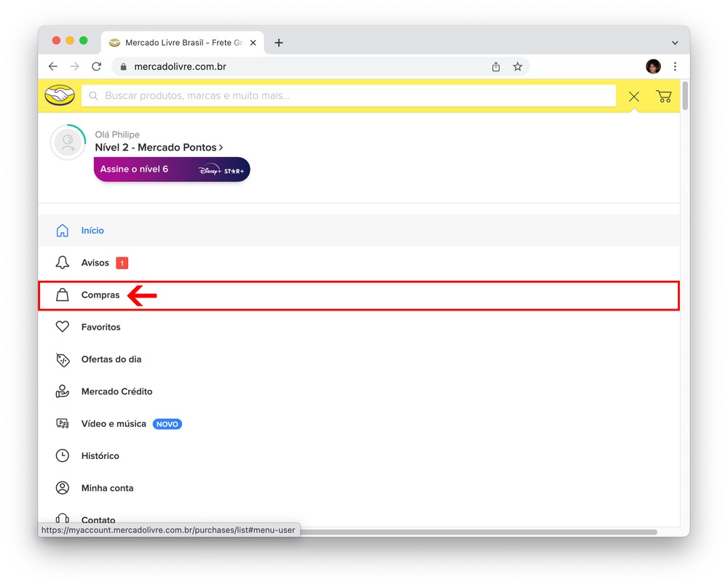Open the shopping cart icon
The height and width of the screenshot is (587, 728).
(663, 96)
